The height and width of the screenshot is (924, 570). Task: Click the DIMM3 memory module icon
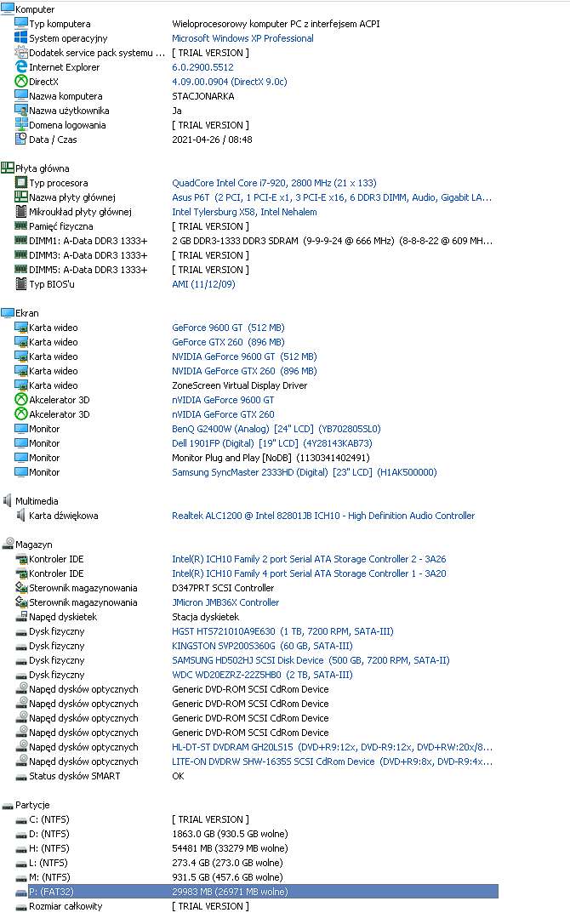click(21, 254)
